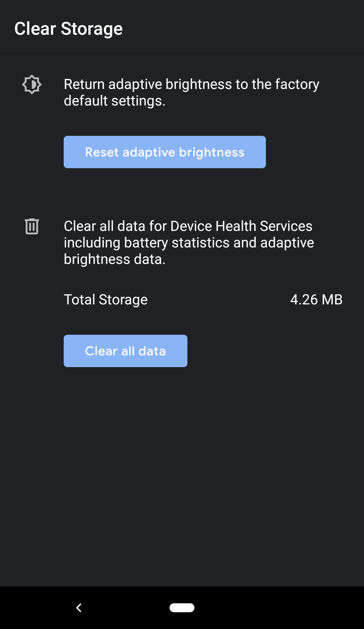Tap "battery statistics" phrase in description
This screenshot has width=364, height=629.
(x=177, y=243)
